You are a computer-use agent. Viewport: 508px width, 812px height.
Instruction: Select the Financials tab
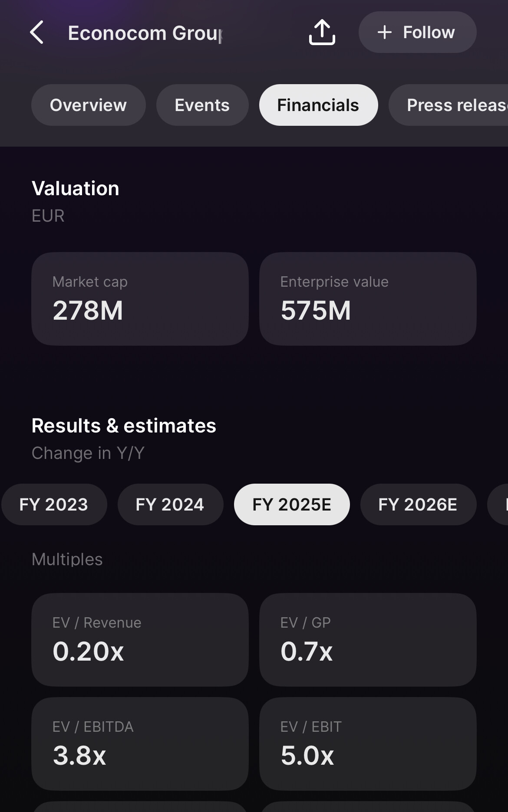pyautogui.click(x=318, y=105)
